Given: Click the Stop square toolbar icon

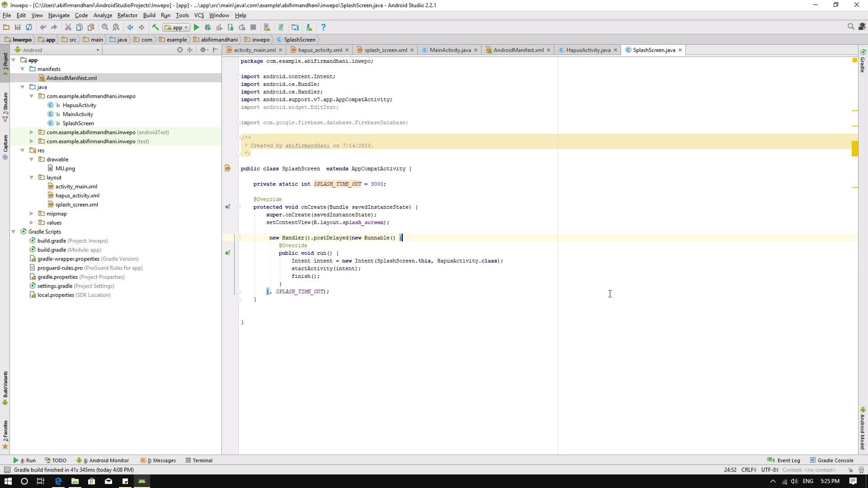Looking at the screenshot, I should (253, 28).
